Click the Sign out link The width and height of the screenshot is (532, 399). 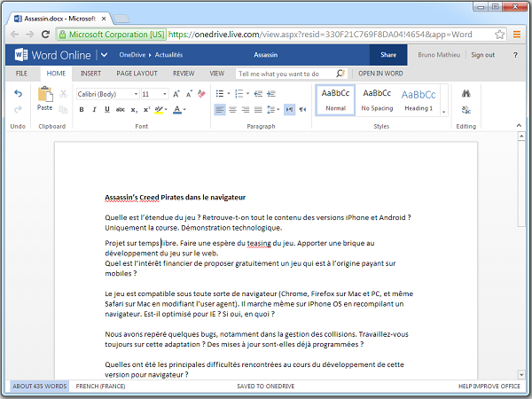[x=482, y=55]
